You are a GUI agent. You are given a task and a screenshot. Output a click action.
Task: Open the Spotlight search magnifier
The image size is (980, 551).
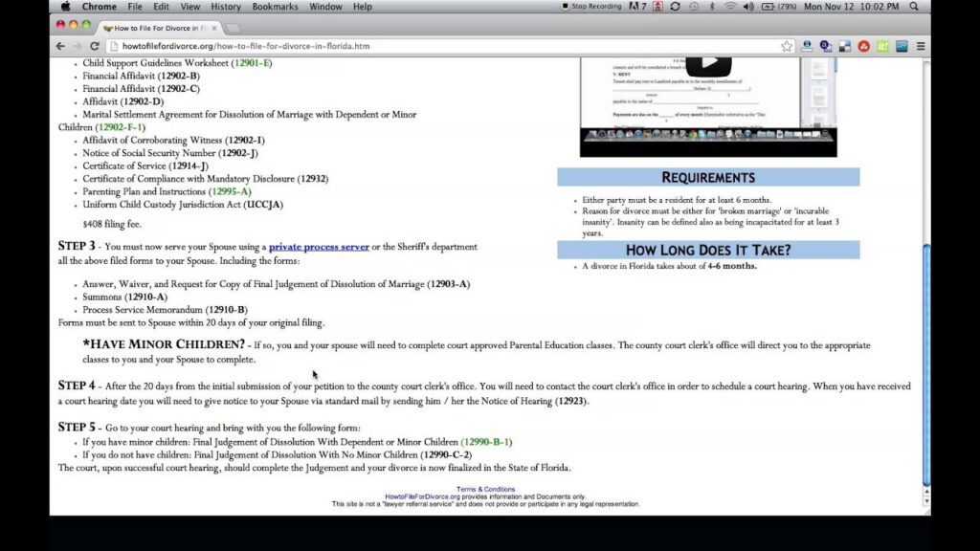[914, 7]
